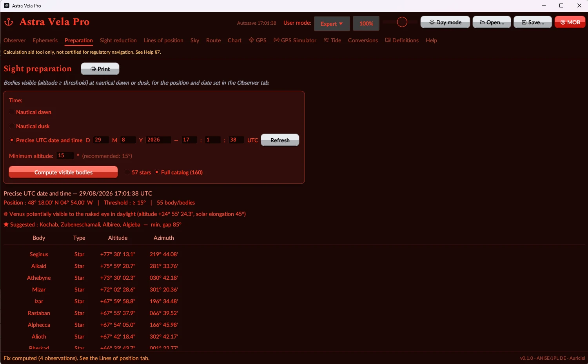The image size is (588, 364).
Task: Click the Autosave 17:01:38 text
Action: pyautogui.click(x=257, y=23)
